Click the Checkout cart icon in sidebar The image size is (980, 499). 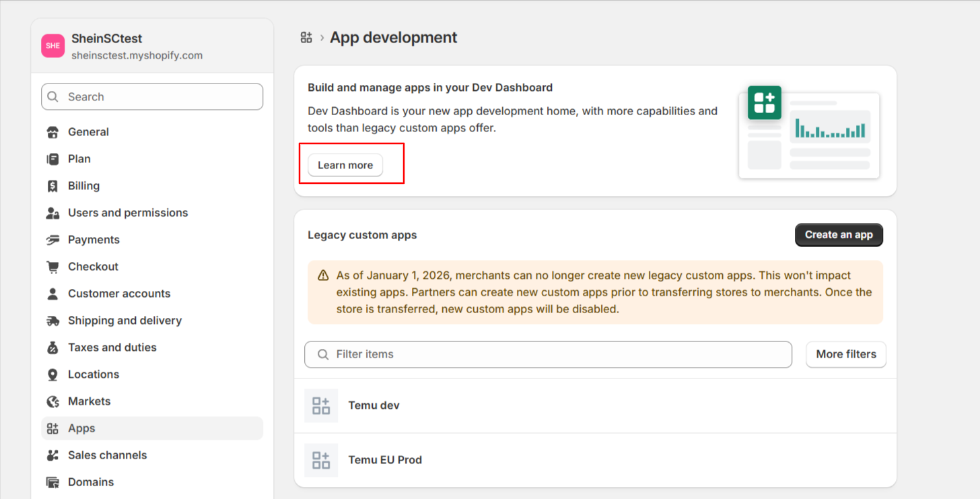[53, 267]
